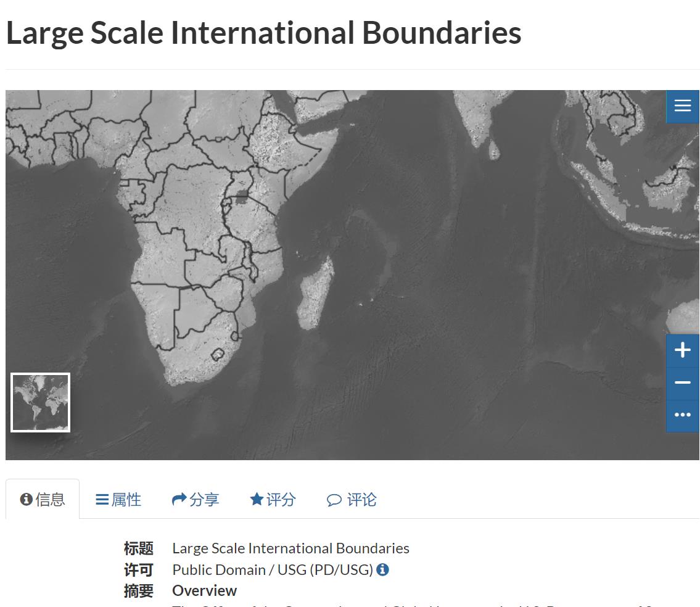Click the world overview minimap
The image size is (700, 607).
click(40, 402)
